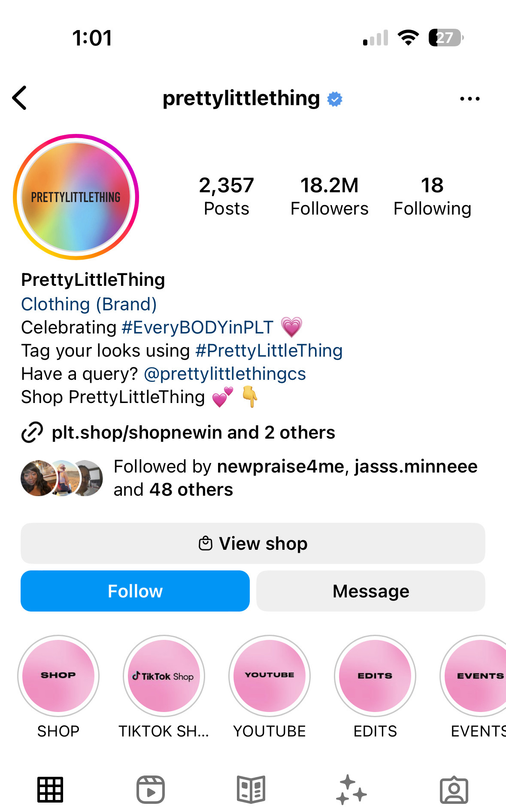The image size is (506, 812).
Task: Tap the back arrow icon
Action: click(20, 98)
